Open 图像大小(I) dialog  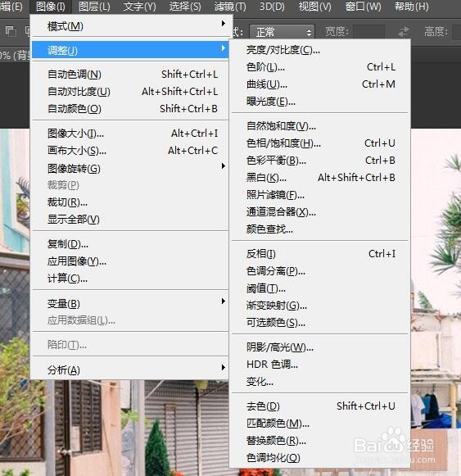point(130,133)
